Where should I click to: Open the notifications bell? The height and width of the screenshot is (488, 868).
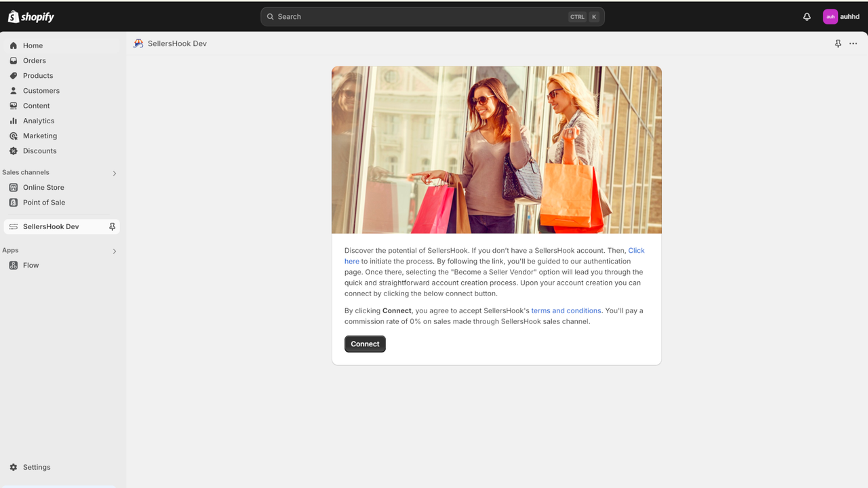pyautogui.click(x=807, y=17)
